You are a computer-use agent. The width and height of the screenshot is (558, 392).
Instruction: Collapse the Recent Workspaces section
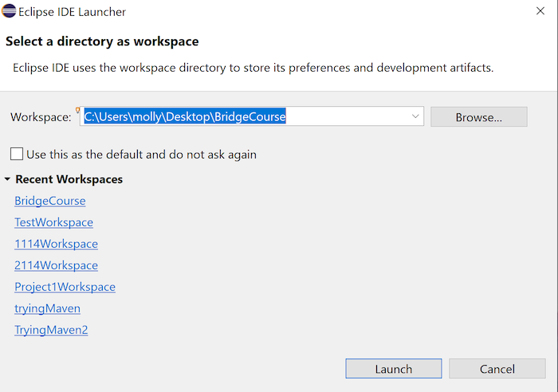[x=8, y=179]
